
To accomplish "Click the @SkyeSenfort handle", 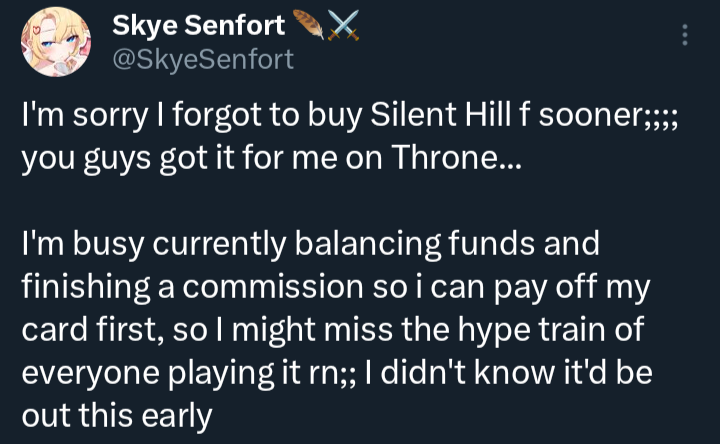I will (x=203, y=60).
